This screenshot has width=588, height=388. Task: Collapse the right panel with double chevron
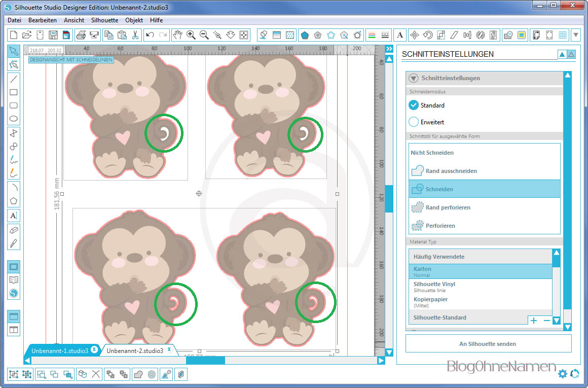(x=389, y=49)
